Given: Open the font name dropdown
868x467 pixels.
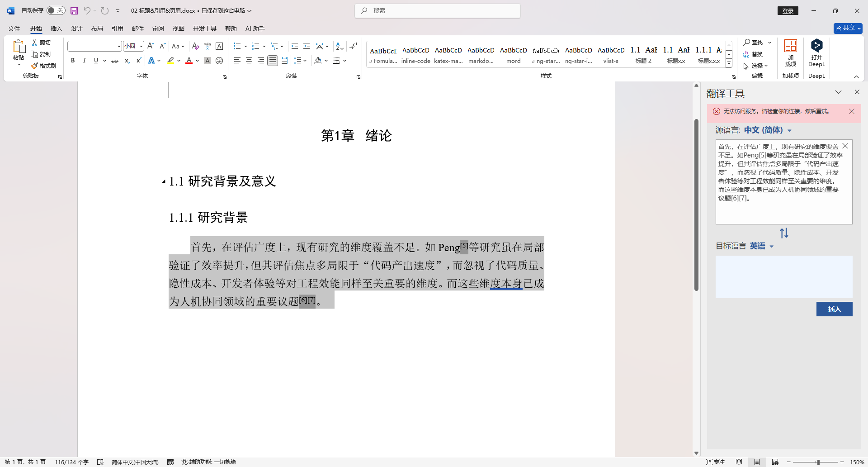Looking at the screenshot, I should coord(119,46).
